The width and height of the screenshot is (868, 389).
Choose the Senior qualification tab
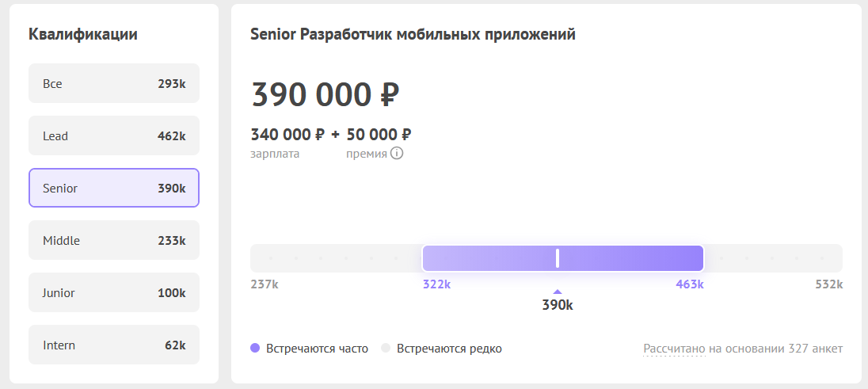(x=114, y=188)
